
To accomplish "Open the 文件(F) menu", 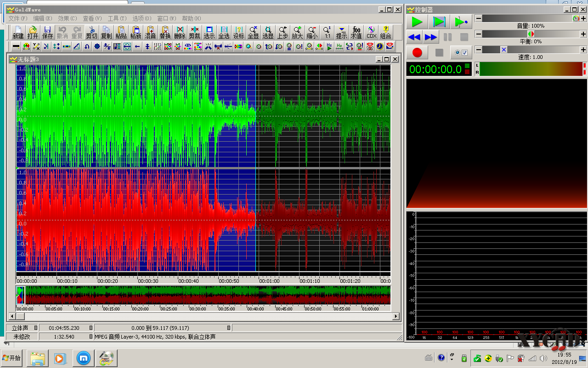I will pyautogui.click(x=18, y=18).
